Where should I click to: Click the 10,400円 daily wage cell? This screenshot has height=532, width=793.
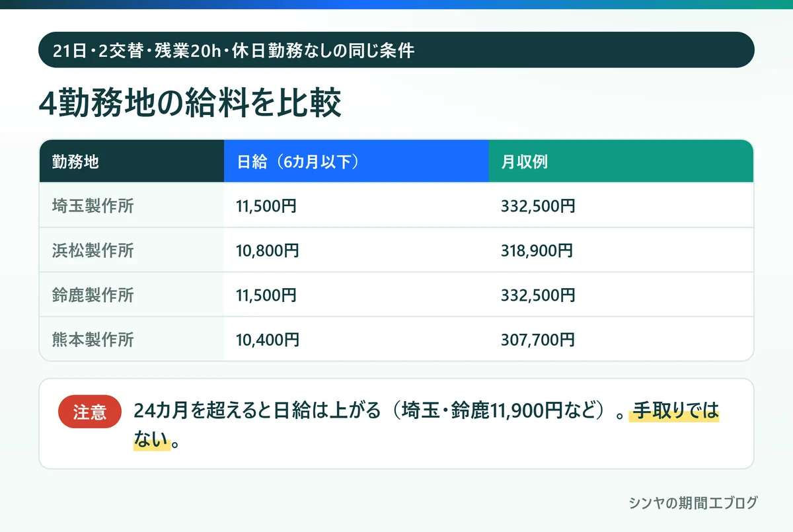pos(268,340)
